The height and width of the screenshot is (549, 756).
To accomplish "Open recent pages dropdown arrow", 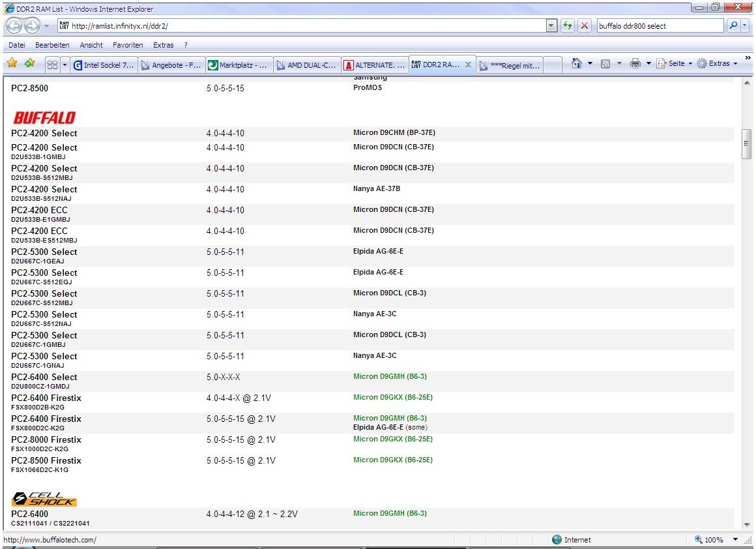I will (47, 26).
